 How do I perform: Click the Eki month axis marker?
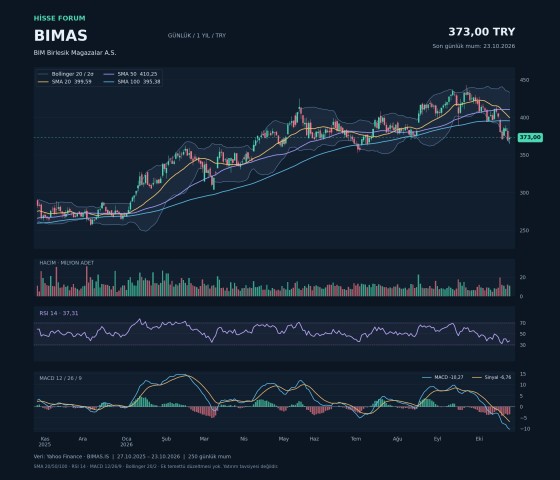[479, 439]
